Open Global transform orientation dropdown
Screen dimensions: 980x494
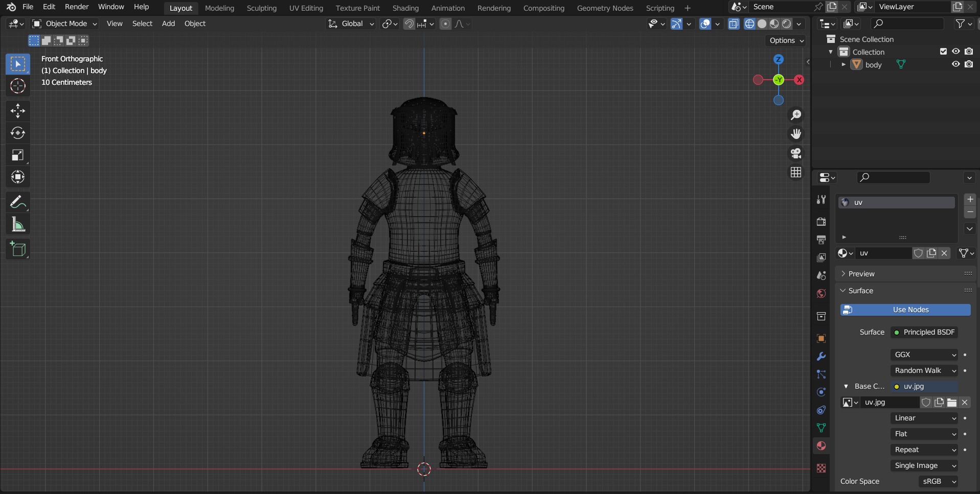click(351, 24)
